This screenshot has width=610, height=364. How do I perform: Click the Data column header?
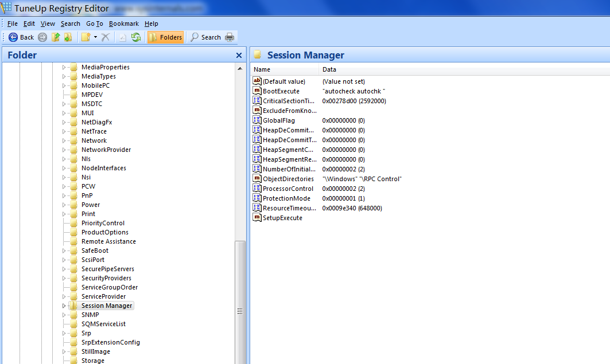pos(329,69)
